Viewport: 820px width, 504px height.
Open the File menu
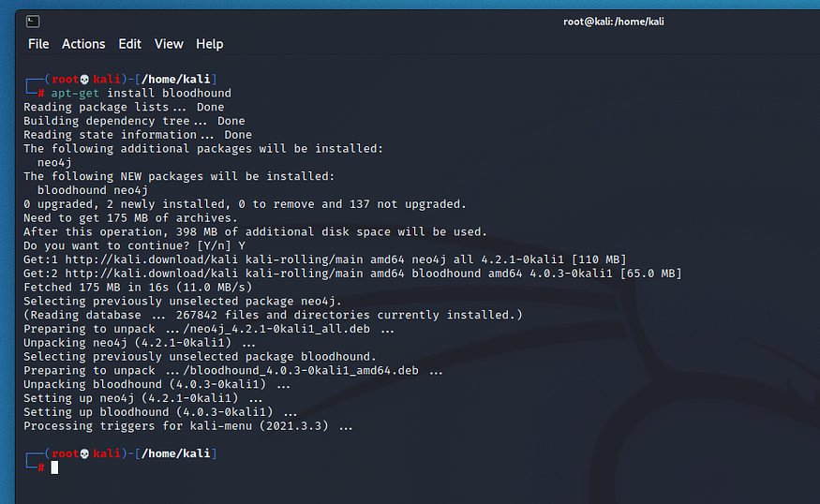click(x=38, y=44)
